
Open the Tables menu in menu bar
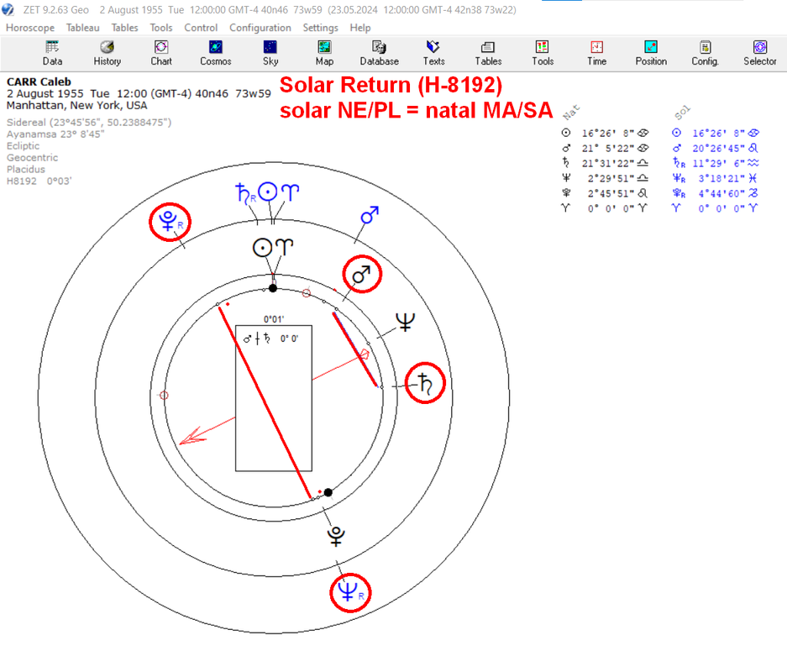click(124, 28)
